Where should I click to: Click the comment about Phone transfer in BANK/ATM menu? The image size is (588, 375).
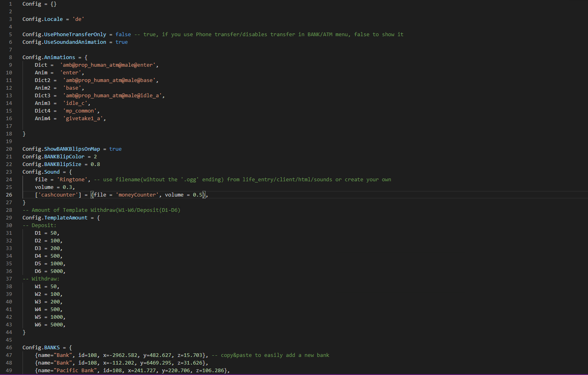[x=269, y=35]
